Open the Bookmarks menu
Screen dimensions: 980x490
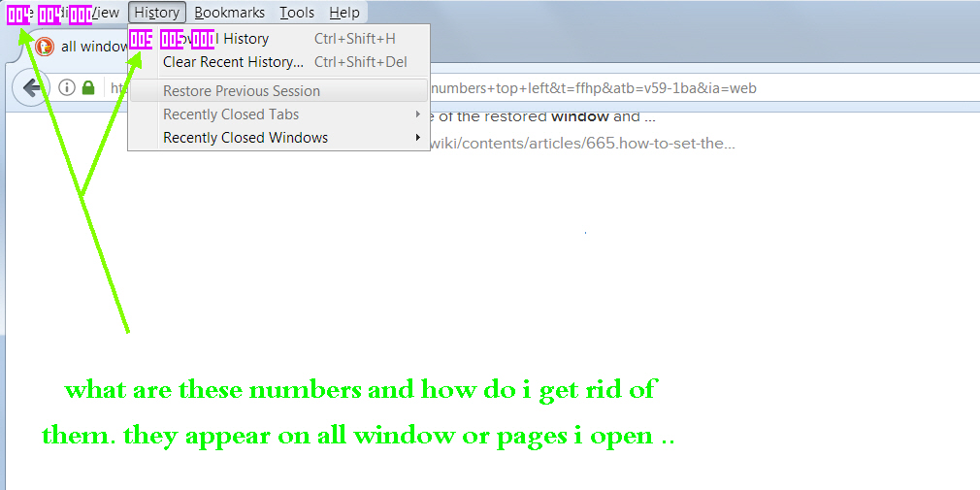[x=229, y=13]
